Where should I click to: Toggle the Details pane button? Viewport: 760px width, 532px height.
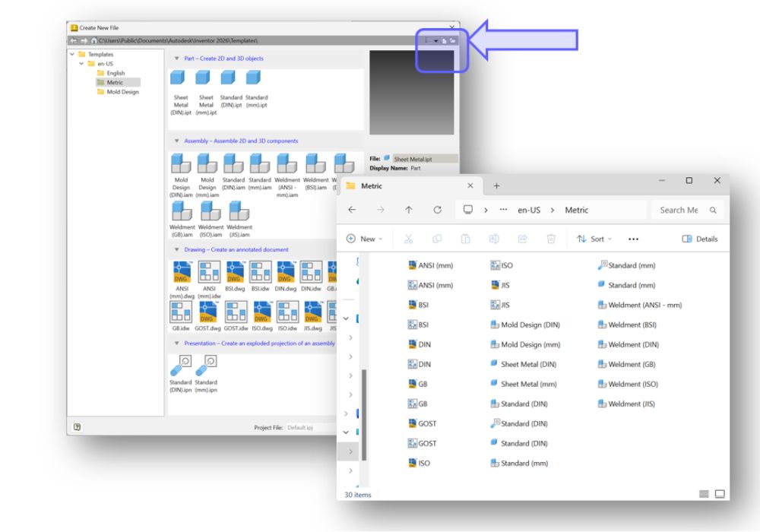pos(699,239)
